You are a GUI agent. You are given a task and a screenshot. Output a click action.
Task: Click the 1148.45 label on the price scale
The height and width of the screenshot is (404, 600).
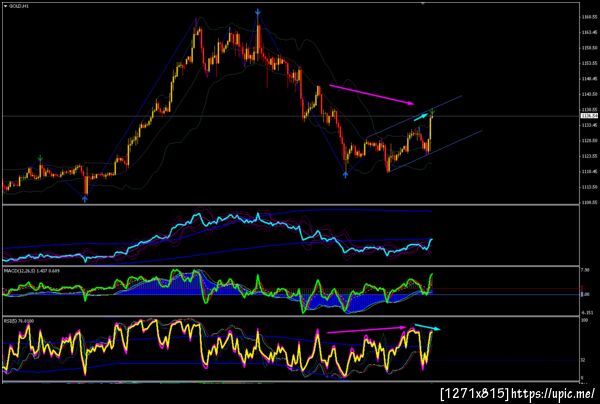589,79
